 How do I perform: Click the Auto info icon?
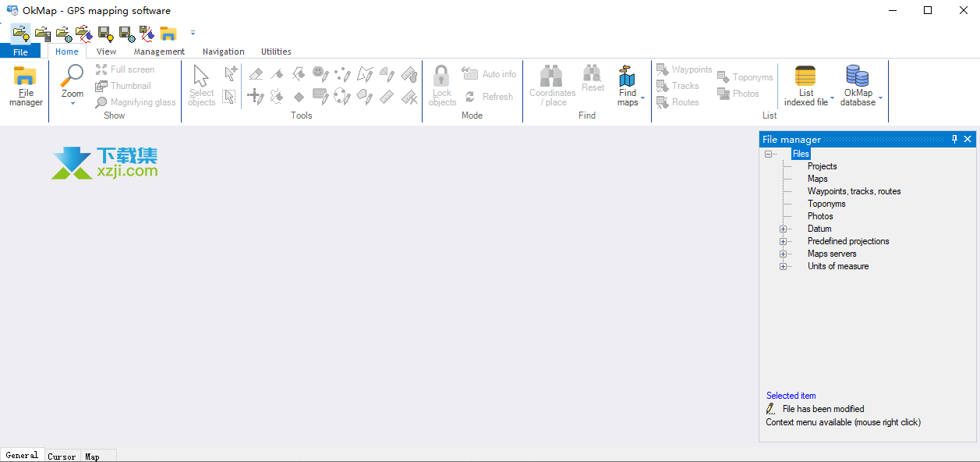coord(469,73)
